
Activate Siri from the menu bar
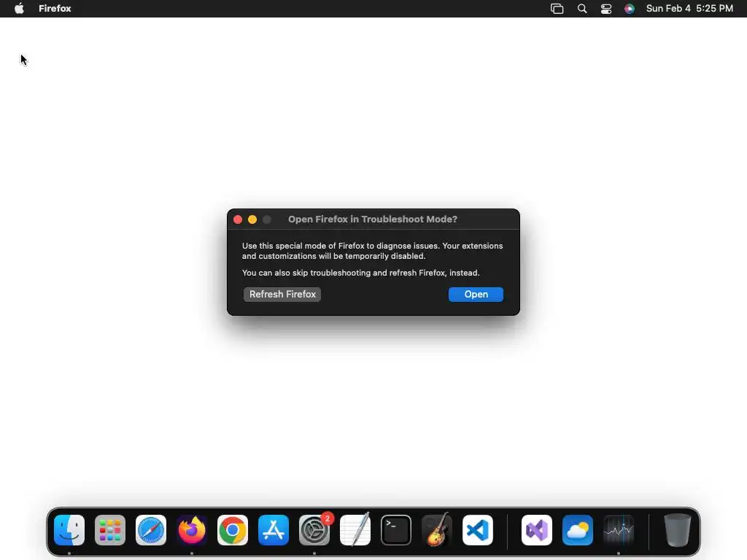tap(630, 9)
